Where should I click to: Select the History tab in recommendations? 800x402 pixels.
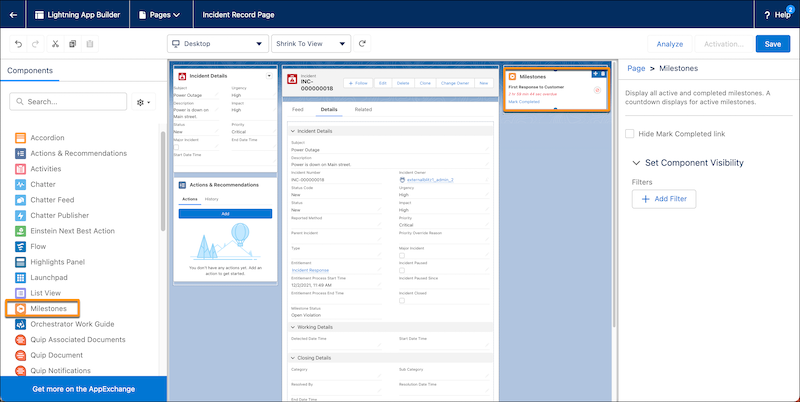pos(212,199)
